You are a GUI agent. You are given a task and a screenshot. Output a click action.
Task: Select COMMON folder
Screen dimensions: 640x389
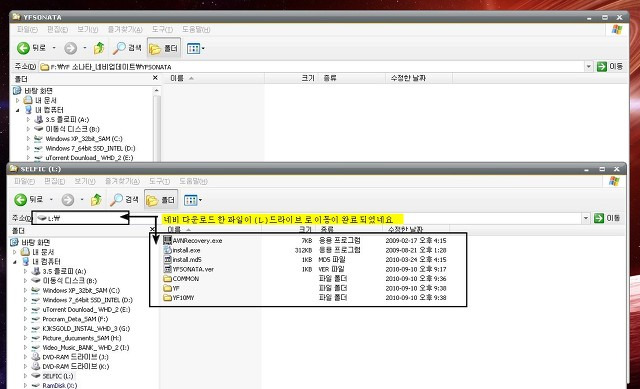click(x=181, y=279)
